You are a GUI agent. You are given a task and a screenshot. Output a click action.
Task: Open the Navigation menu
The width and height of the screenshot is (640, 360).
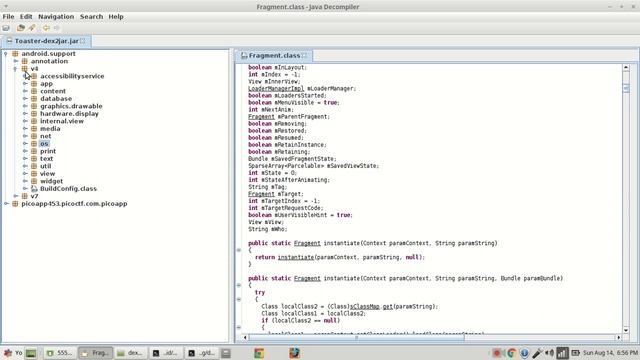56,17
